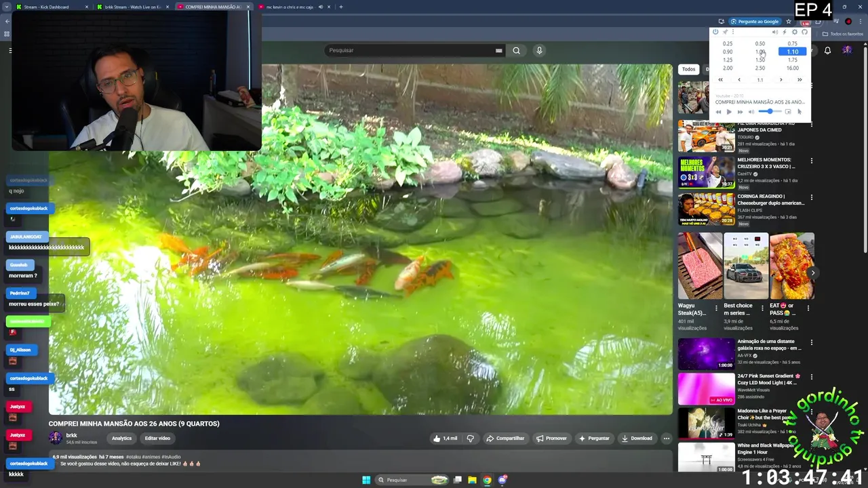Open File Explorer from taskbar
868x488 pixels.
pos(472,480)
